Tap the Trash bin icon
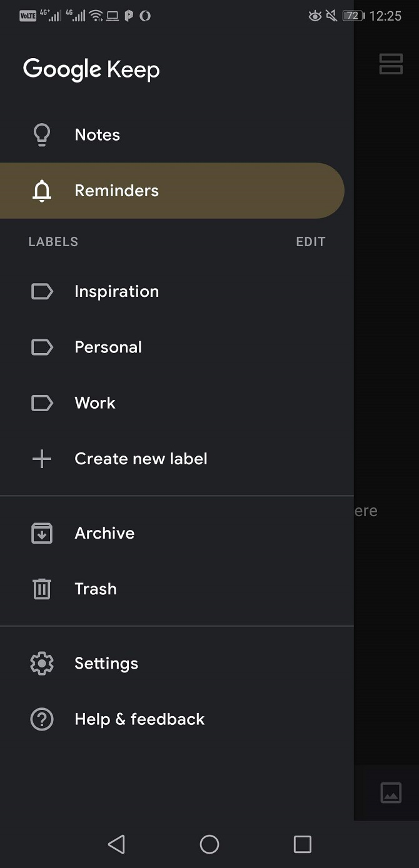 [x=42, y=589]
